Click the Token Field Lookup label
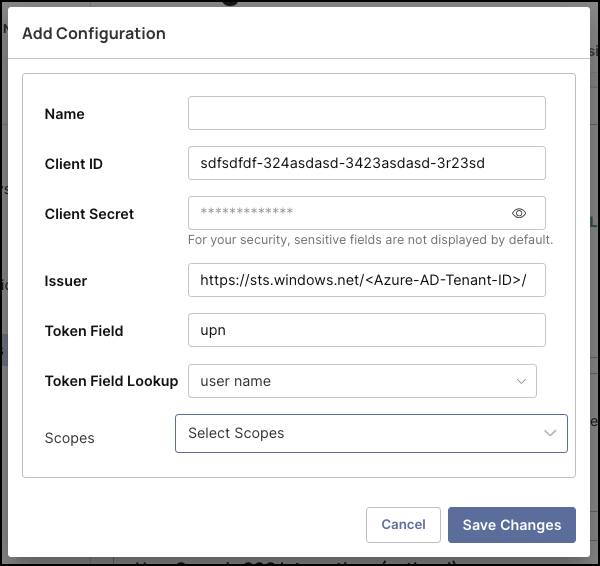Viewport: 600px width, 566px height. click(x=111, y=381)
